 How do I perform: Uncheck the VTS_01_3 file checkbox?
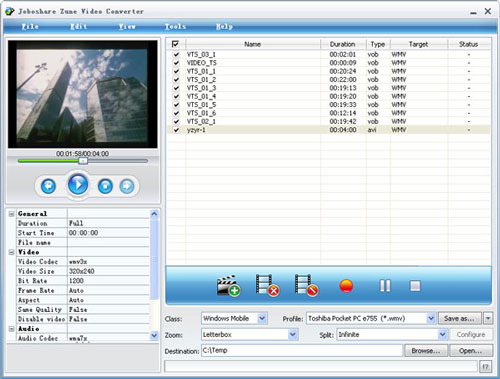click(x=176, y=88)
